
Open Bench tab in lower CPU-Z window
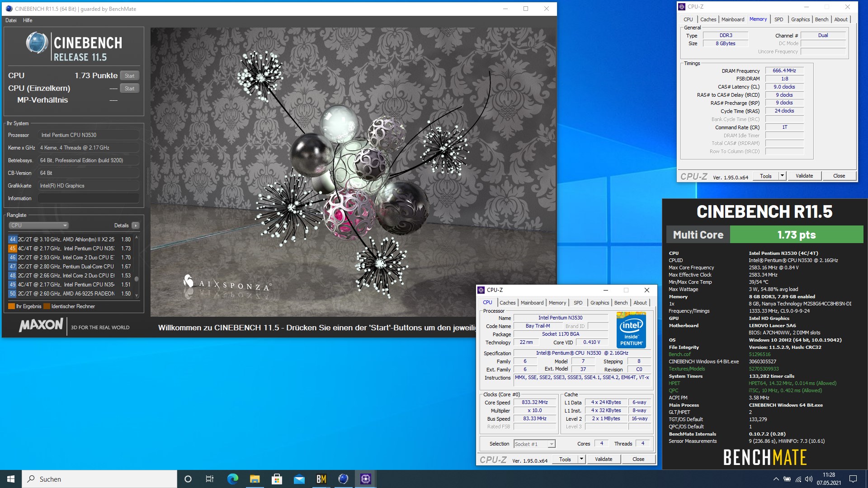(x=621, y=303)
